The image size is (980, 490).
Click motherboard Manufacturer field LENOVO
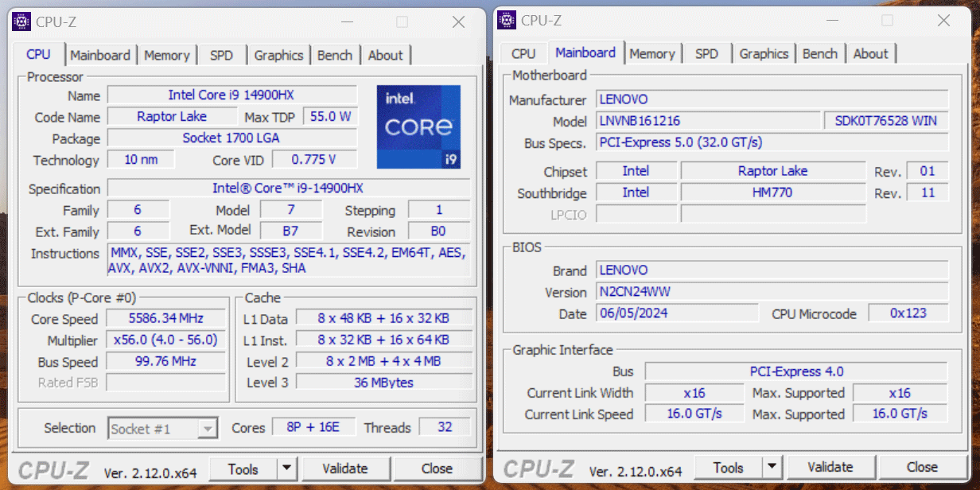tap(772, 99)
